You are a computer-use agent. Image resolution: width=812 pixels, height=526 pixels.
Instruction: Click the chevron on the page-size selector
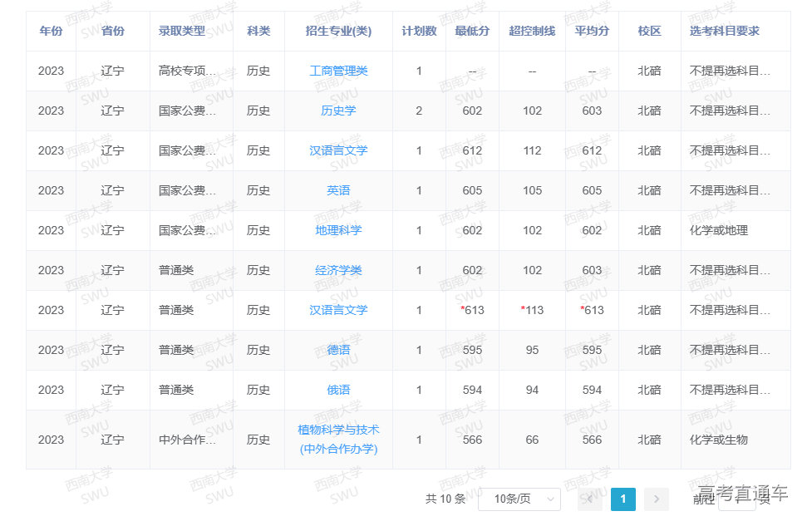[x=552, y=499]
